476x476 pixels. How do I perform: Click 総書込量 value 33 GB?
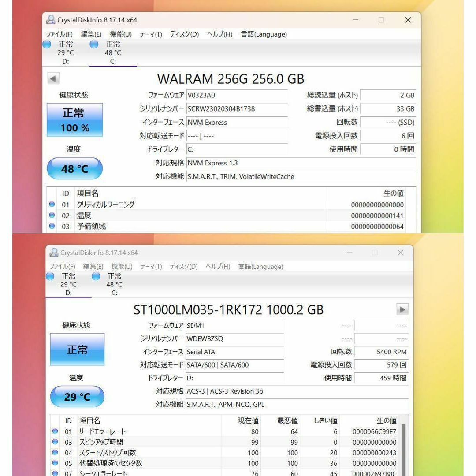pos(388,109)
